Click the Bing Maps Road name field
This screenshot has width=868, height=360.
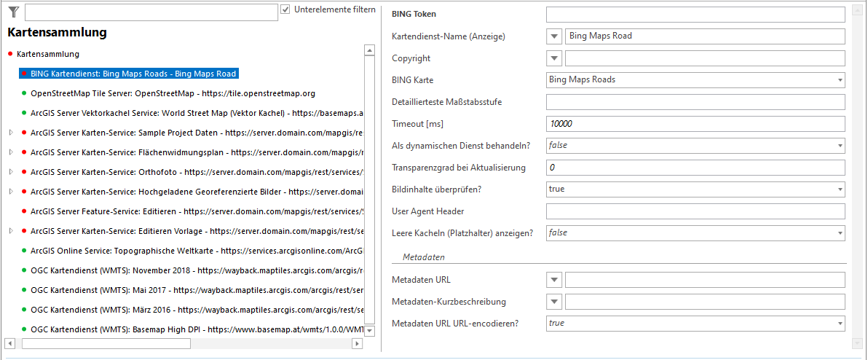pyautogui.click(x=705, y=36)
